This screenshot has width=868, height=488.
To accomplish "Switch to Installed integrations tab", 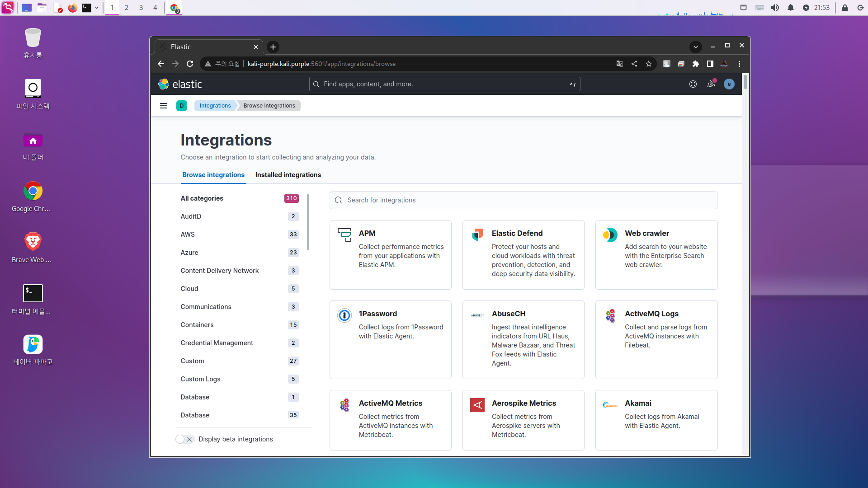I will [x=288, y=175].
